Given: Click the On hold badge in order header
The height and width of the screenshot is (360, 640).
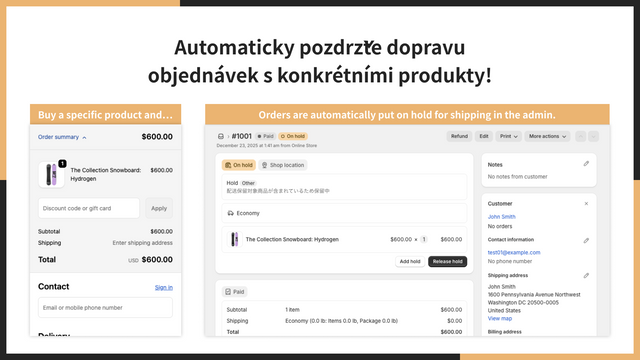Looking at the screenshot, I should coord(293,136).
